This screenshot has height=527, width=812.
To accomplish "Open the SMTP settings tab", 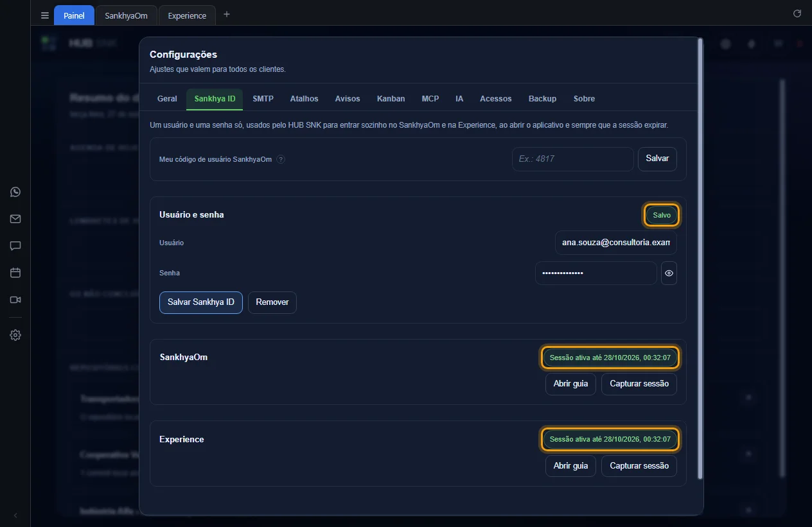I will (x=263, y=99).
